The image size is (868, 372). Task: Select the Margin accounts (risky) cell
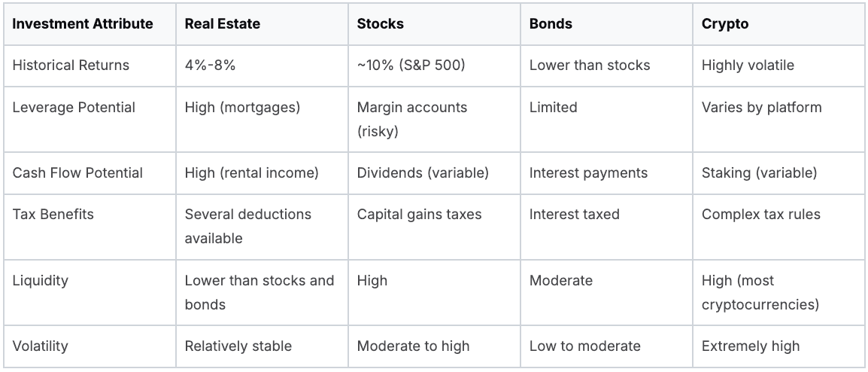412,119
